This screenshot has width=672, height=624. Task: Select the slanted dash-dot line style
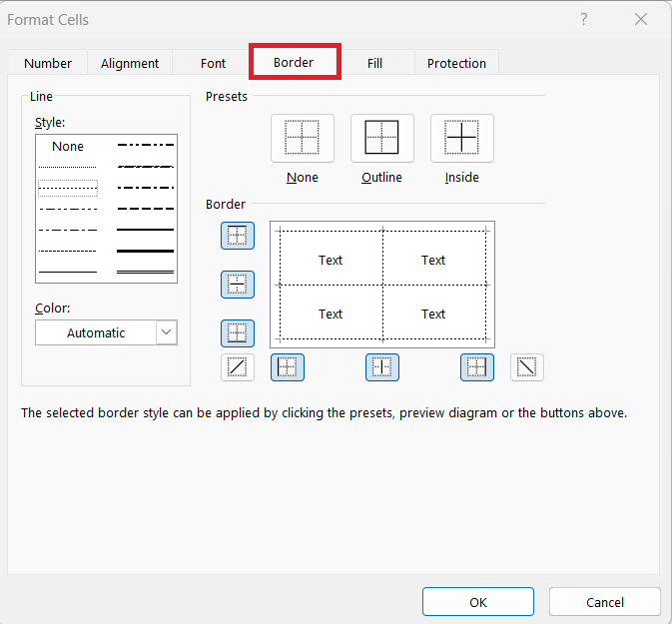[x=146, y=167]
